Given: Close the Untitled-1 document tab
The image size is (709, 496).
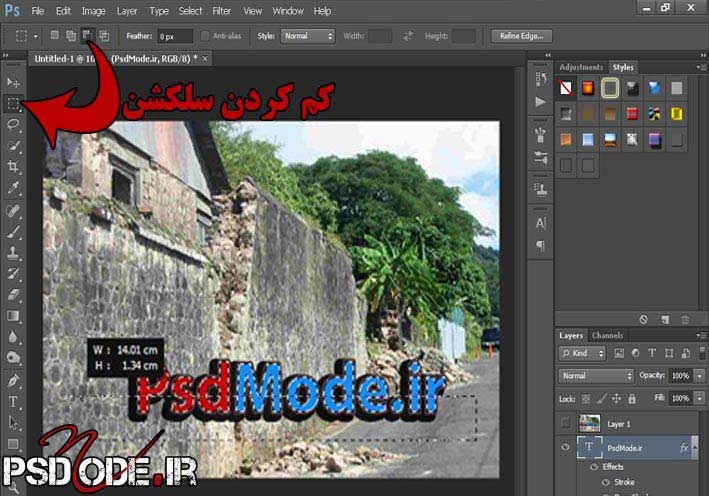Looking at the screenshot, I should [x=205, y=59].
